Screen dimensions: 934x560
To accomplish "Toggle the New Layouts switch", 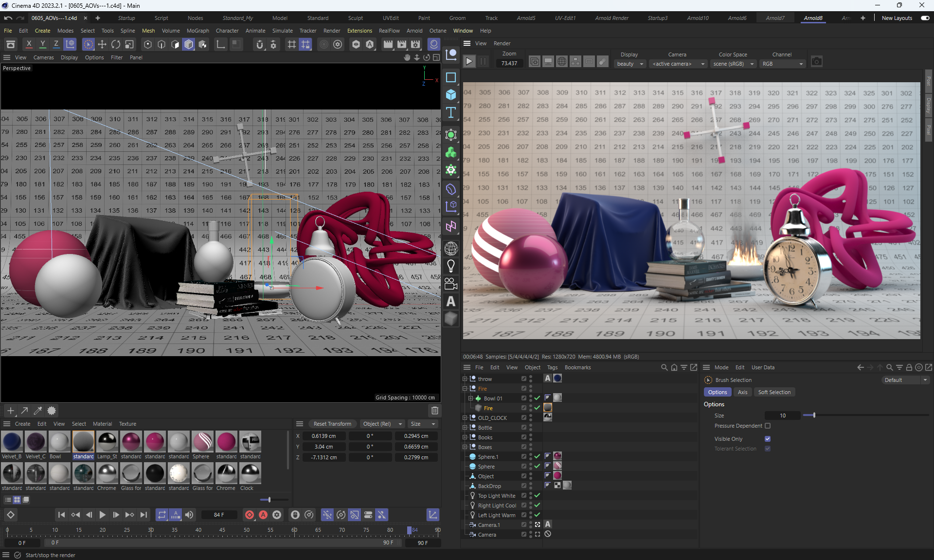I will (x=925, y=18).
